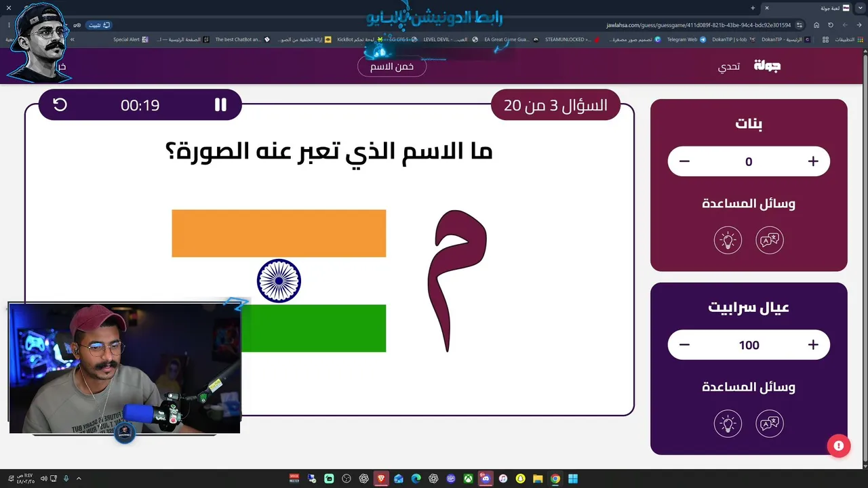Reset the question timer
This screenshot has width=868, height=488.
[60, 105]
